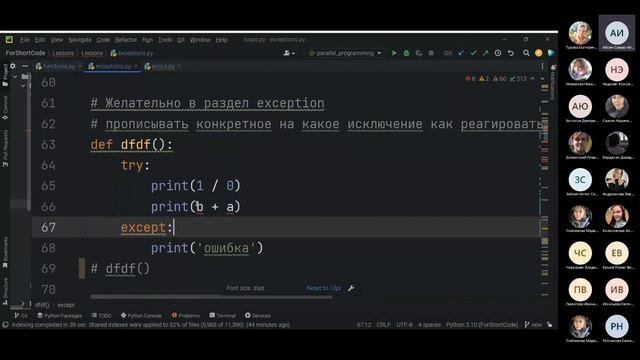640x360 pixels.
Task: Click Reset to 18pt link
Action: point(323,288)
